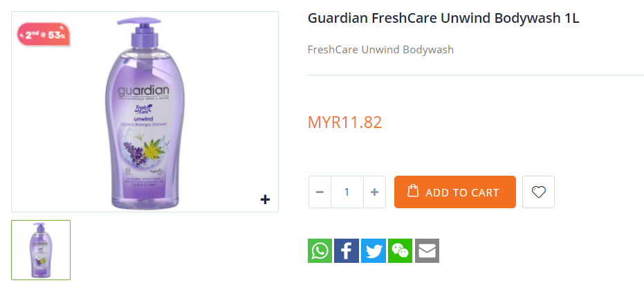The image size is (644, 294).
Task: Add bodywash to wishlist with heart icon
Action: (538, 192)
